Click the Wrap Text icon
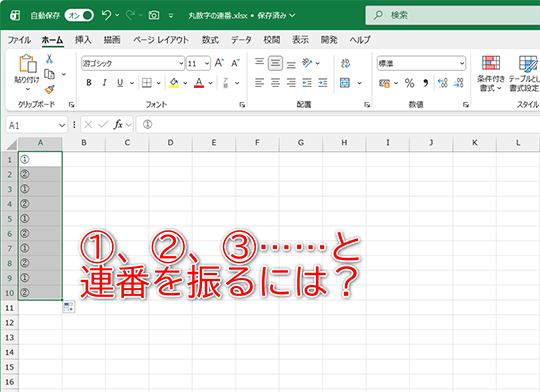 tap(345, 63)
